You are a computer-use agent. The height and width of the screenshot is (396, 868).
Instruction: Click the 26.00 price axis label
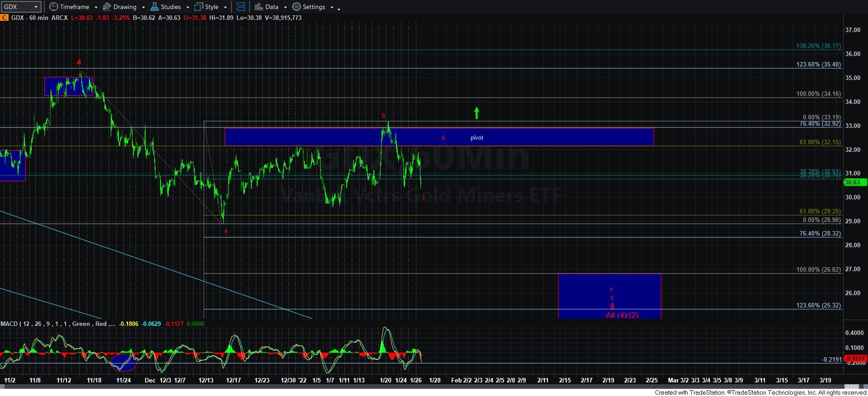coord(853,293)
